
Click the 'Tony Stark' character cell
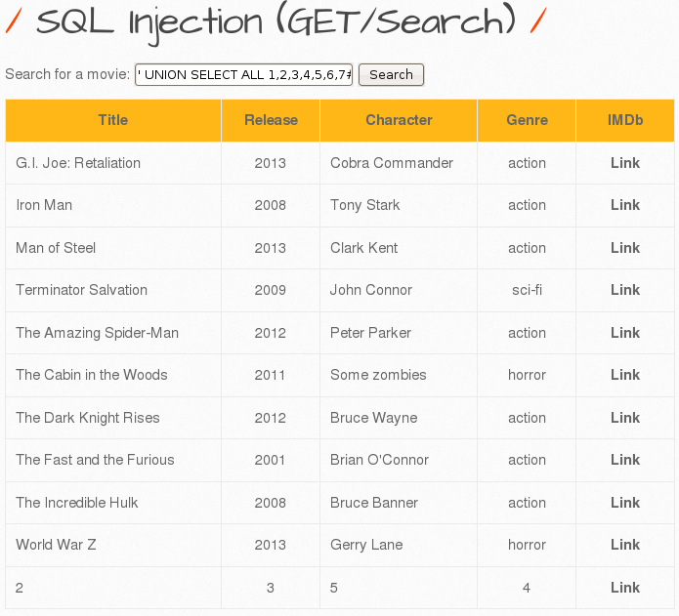point(399,205)
